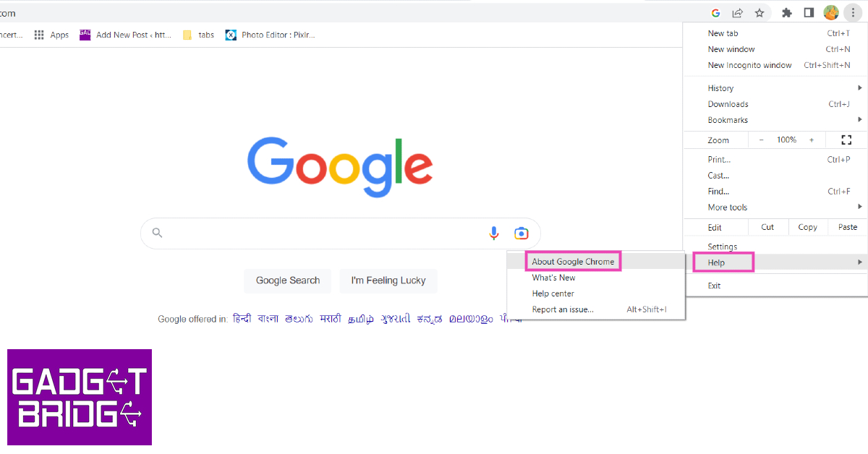Open Settings from the menu
This screenshot has width=868, height=454.
(x=775, y=247)
